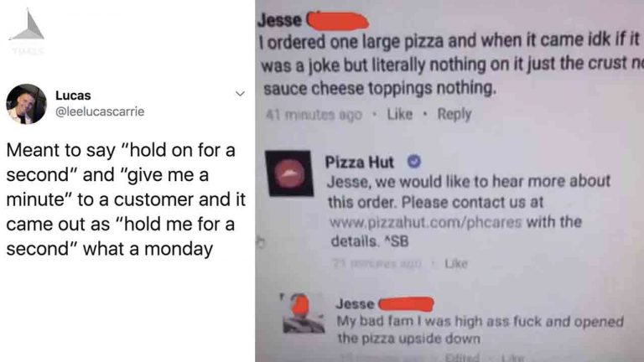The height and width of the screenshot is (362, 644).
Task: Click the blue verified badge by Pizza Hut
Action: tap(414, 162)
